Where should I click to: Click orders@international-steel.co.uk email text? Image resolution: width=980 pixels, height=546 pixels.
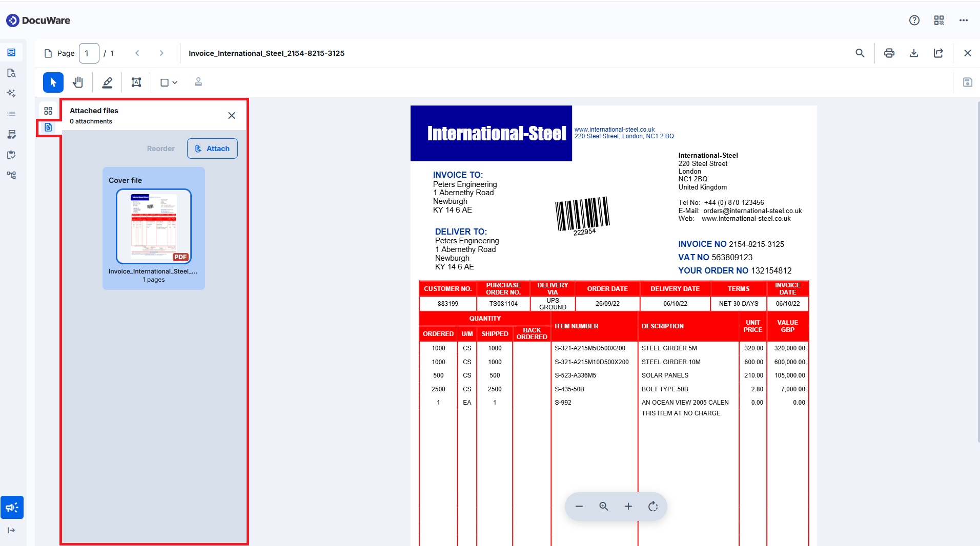coord(752,211)
